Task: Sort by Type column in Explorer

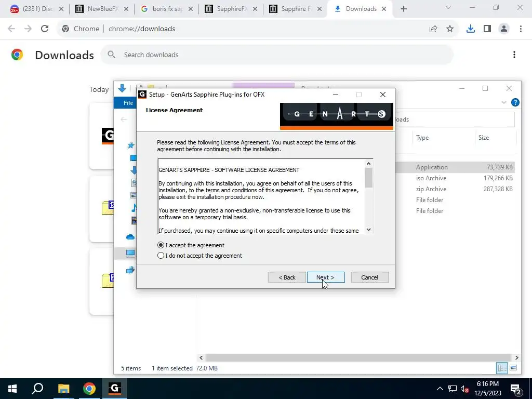Action: point(422,137)
